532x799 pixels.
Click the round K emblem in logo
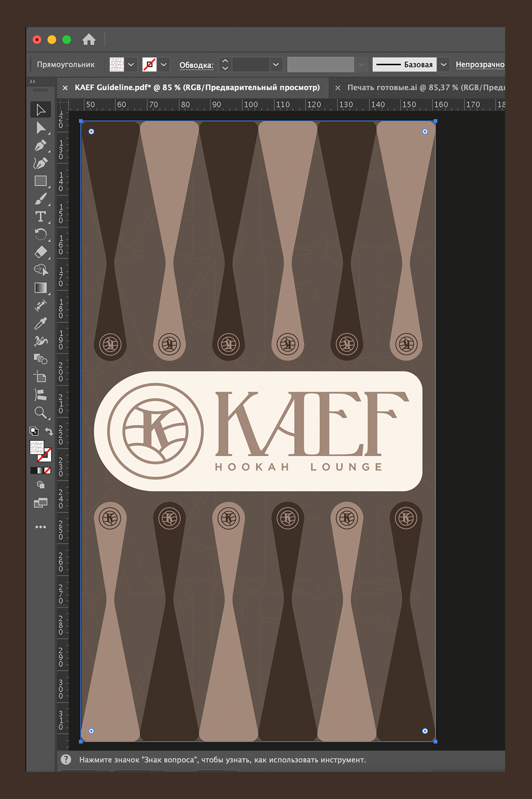(155, 431)
